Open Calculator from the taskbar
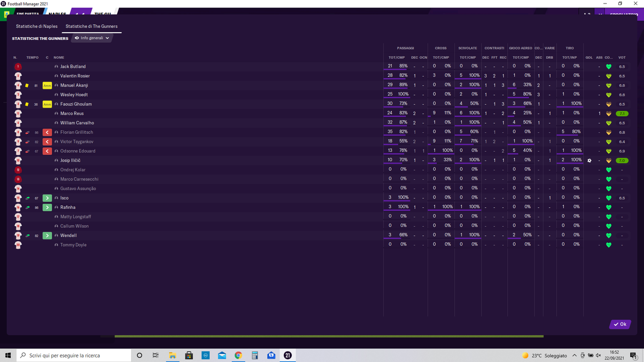 255,355
